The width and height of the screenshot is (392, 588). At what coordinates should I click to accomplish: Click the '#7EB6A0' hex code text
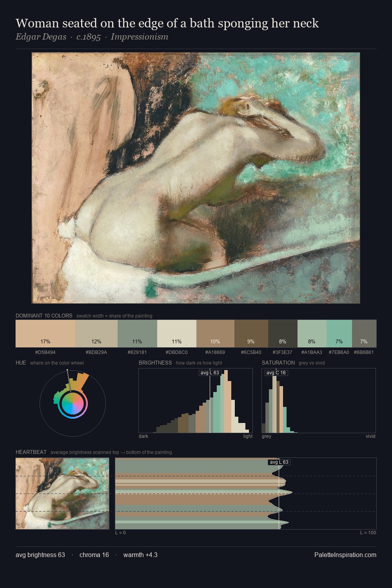click(x=339, y=352)
